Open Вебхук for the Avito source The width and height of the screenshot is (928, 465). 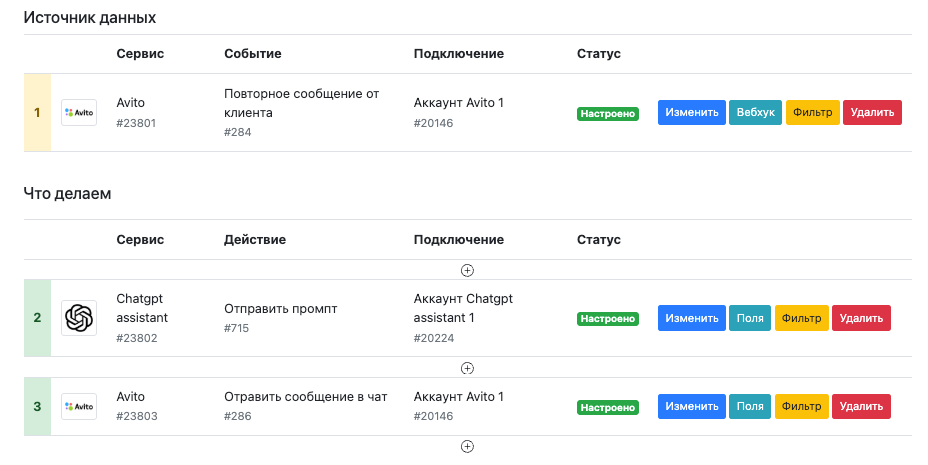(755, 112)
